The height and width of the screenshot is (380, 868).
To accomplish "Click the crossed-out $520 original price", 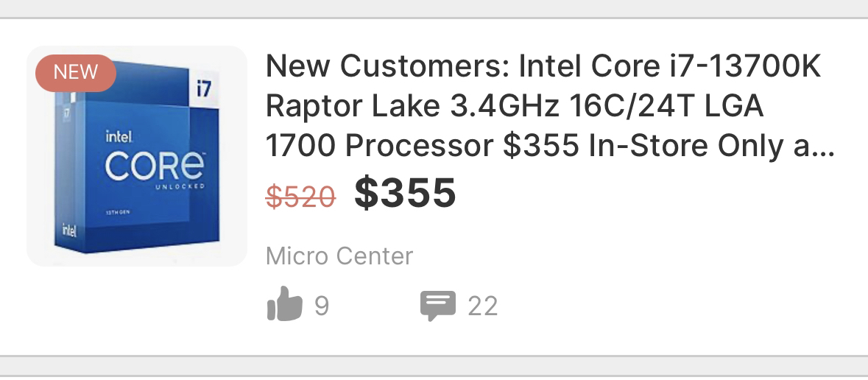I will click(x=300, y=197).
